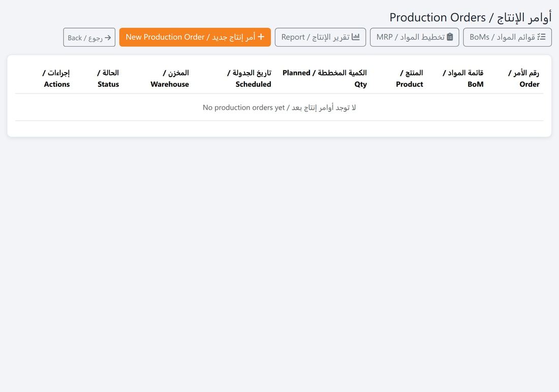Click the plus icon for new order
Image resolution: width=559 pixels, height=392 pixels.
tap(261, 37)
